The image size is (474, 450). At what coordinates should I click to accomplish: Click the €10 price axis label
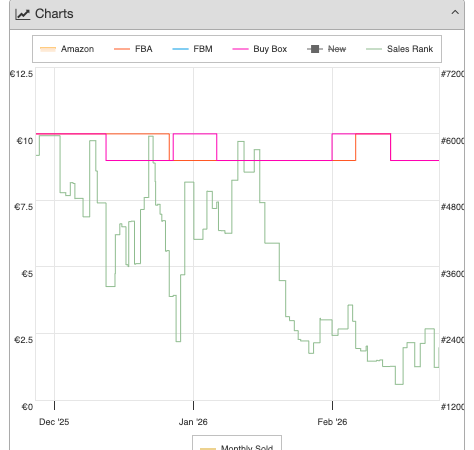(25, 141)
